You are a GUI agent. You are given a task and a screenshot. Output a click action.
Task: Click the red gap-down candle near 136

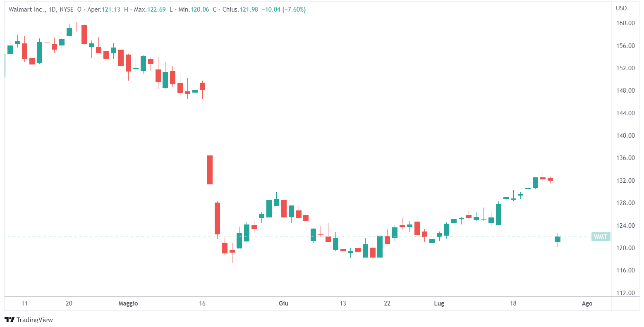pos(210,169)
